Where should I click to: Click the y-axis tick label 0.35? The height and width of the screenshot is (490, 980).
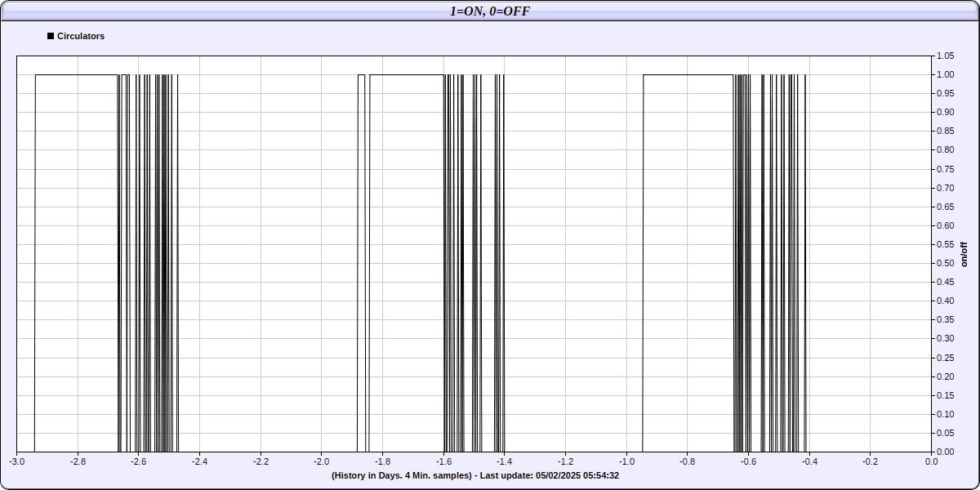point(945,319)
